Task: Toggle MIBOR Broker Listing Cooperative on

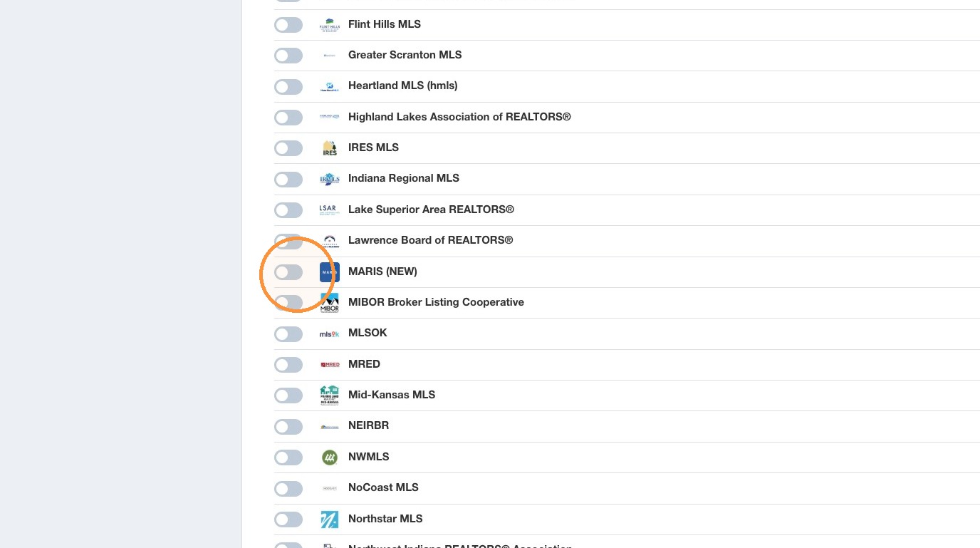Action: [x=288, y=303]
